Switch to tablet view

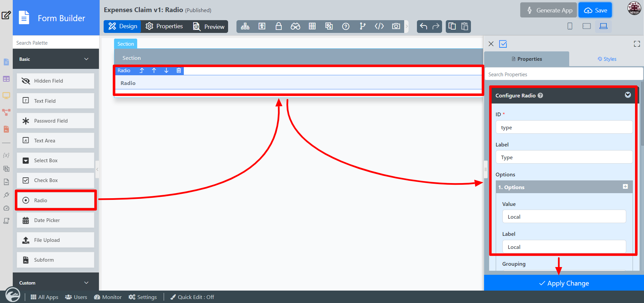click(587, 26)
